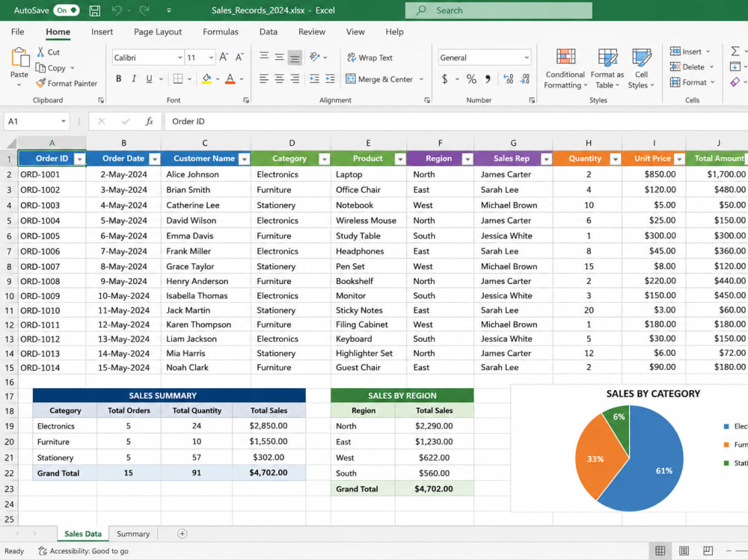This screenshot has width=748, height=560.
Task: Click Delete cells button
Action: click(x=691, y=67)
